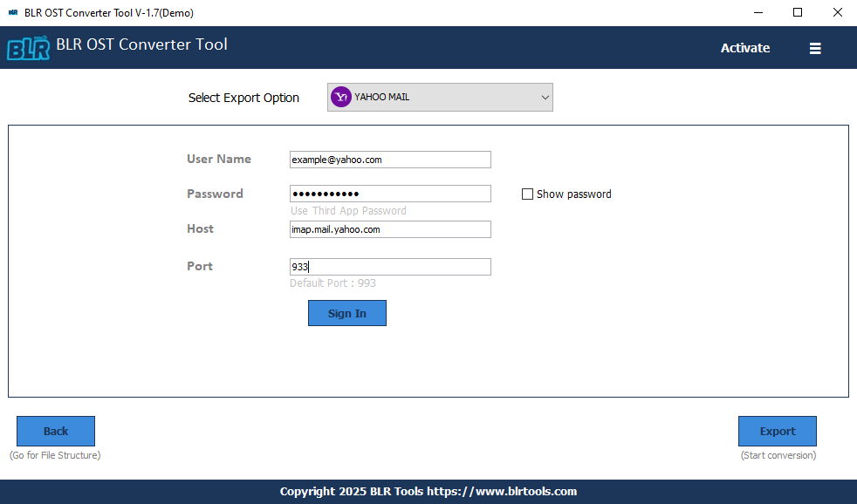857x504 pixels.
Task: Edit the Port number field
Action: click(x=390, y=267)
